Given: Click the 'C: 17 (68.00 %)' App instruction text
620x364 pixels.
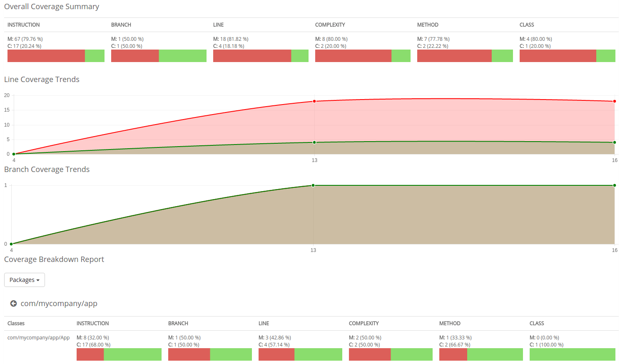Looking at the screenshot, I should click(94, 345).
